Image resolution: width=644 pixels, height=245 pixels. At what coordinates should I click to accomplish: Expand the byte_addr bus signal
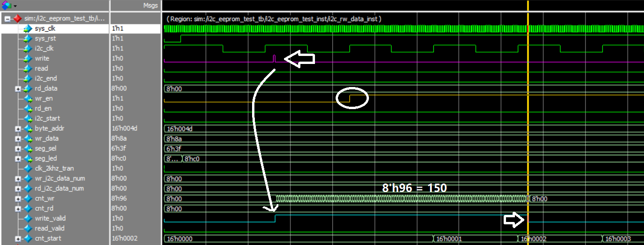point(18,129)
